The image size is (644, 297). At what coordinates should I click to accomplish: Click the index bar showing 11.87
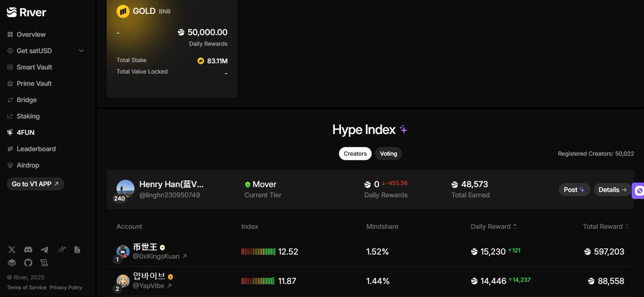[x=258, y=281]
